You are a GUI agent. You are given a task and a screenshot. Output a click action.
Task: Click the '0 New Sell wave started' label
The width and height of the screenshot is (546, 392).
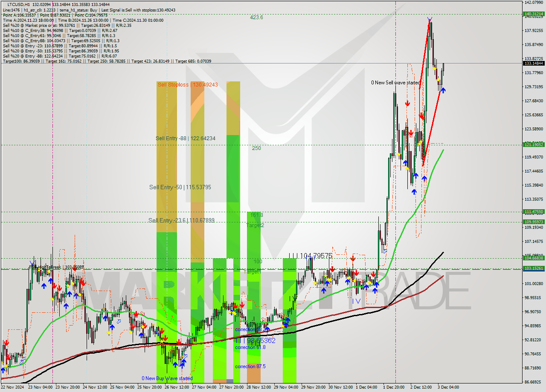tap(396, 83)
